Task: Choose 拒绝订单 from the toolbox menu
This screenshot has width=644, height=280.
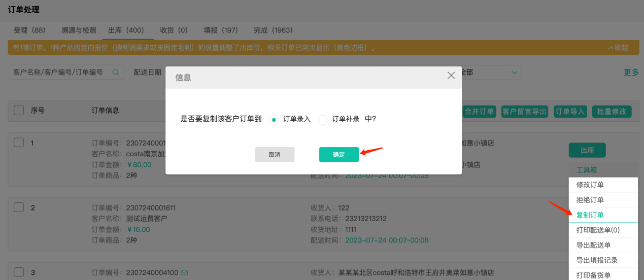Action: click(603, 200)
